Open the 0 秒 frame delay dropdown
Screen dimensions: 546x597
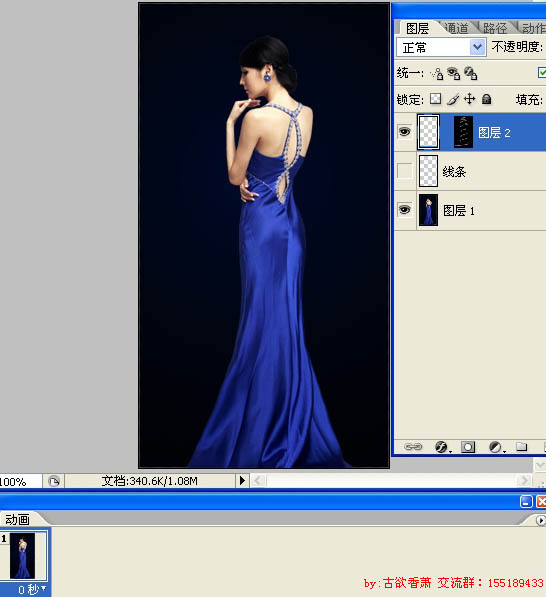pyautogui.click(x=32, y=589)
